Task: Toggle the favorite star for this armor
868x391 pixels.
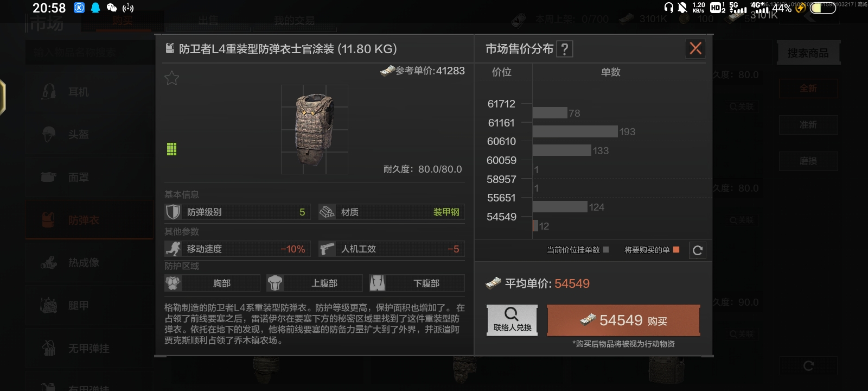Action: [172, 78]
